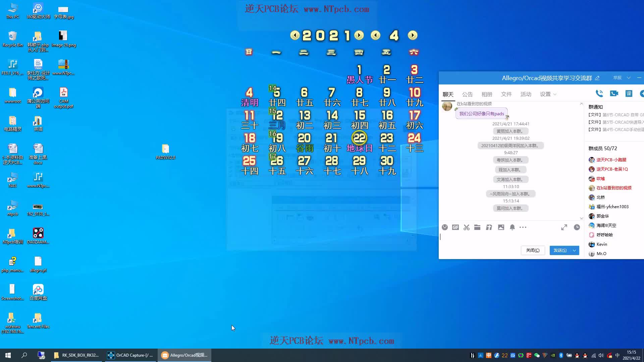Select the scissors screenshot tool
Image resolution: width=644 pixels, height=362 pixels.
[x=467, y=227]
